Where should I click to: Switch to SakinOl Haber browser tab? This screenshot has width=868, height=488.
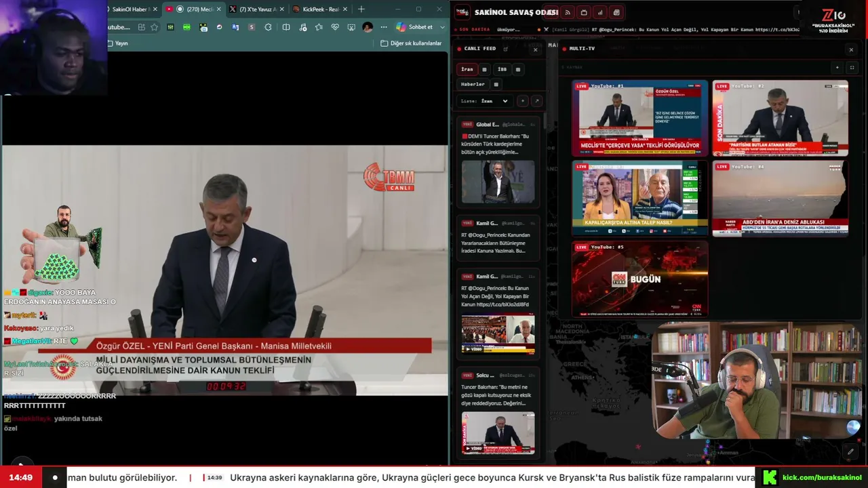[x=133, y=9]
